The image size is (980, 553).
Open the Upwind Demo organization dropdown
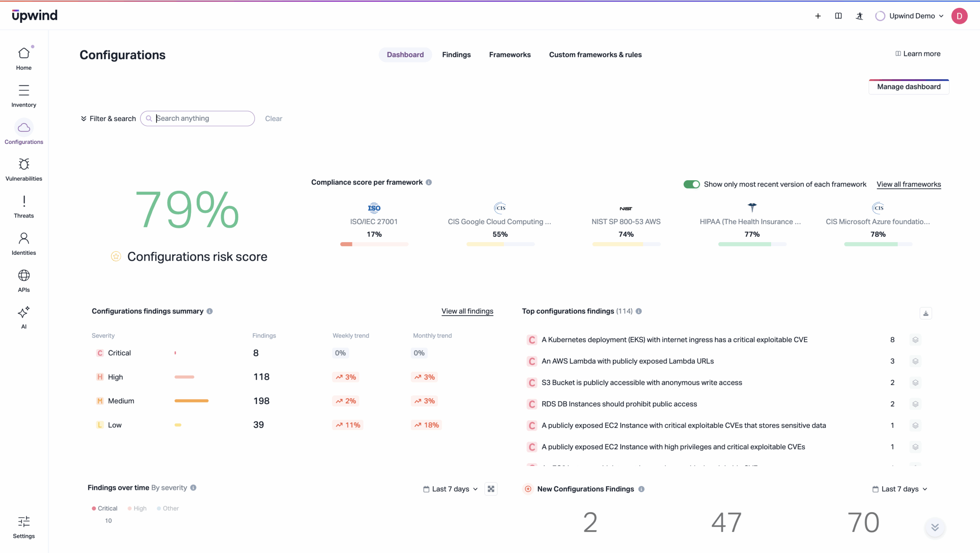pos(911,16)
